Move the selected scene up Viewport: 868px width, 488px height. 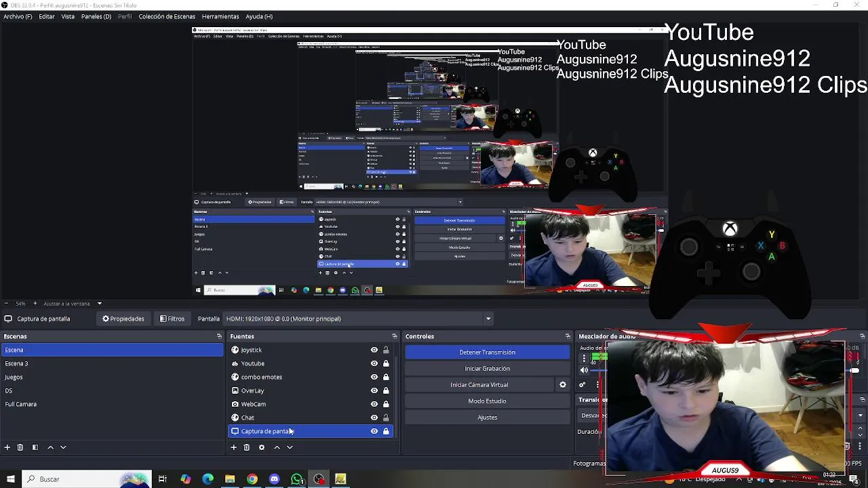50,447
